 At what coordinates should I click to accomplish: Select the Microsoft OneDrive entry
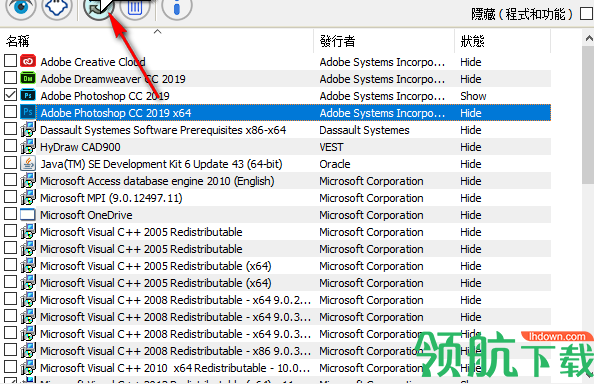click(x=86, y=215)
